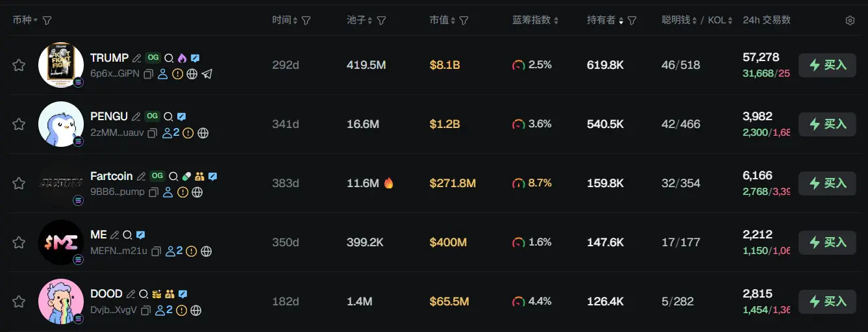Star the TRUMP token as favorite

[19, 65]
